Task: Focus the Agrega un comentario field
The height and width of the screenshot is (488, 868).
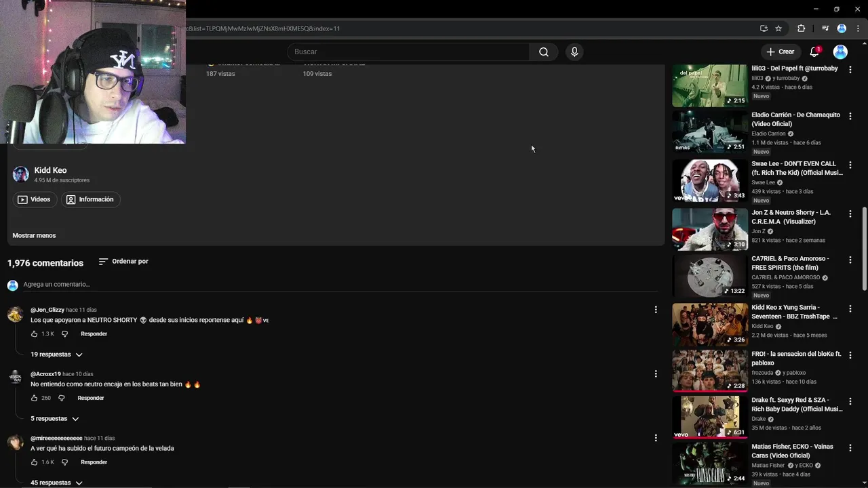Action: click(x=339, y=285)
